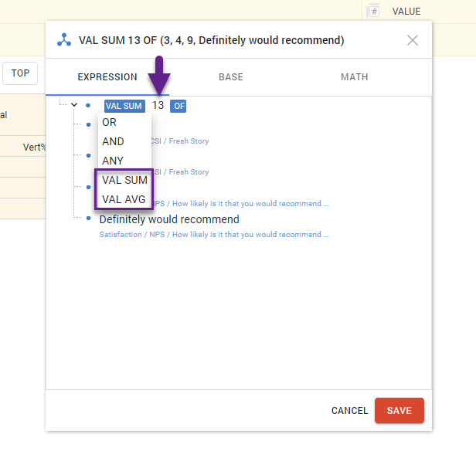The image size is (476, 451).
Task: Open the VAL SUM operator dropdown chip
Action: point(124,106)
